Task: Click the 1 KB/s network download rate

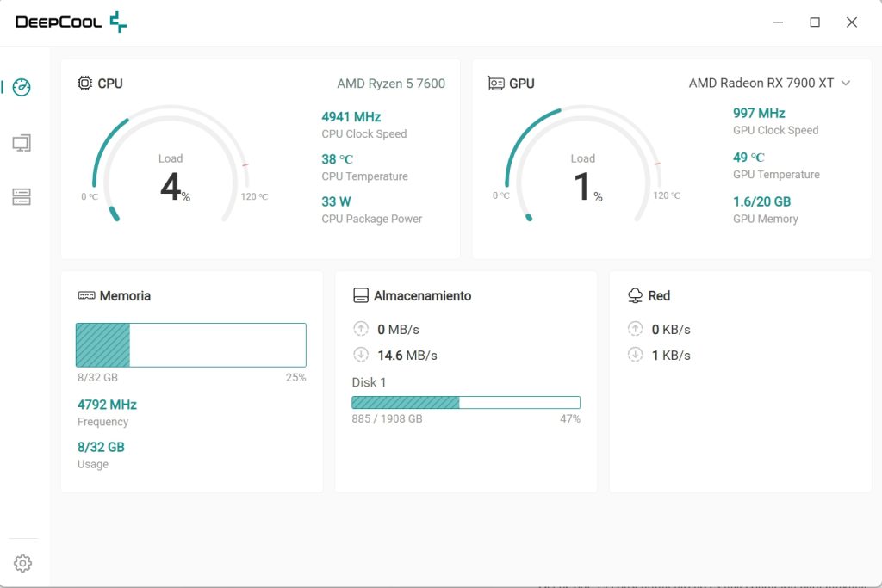Action: 671,356
